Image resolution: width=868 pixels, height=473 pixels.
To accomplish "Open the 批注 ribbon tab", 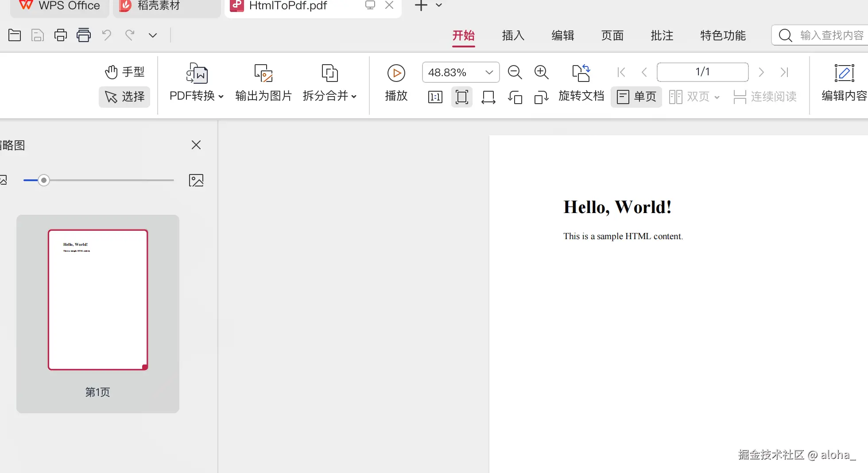I will [662, 35].
